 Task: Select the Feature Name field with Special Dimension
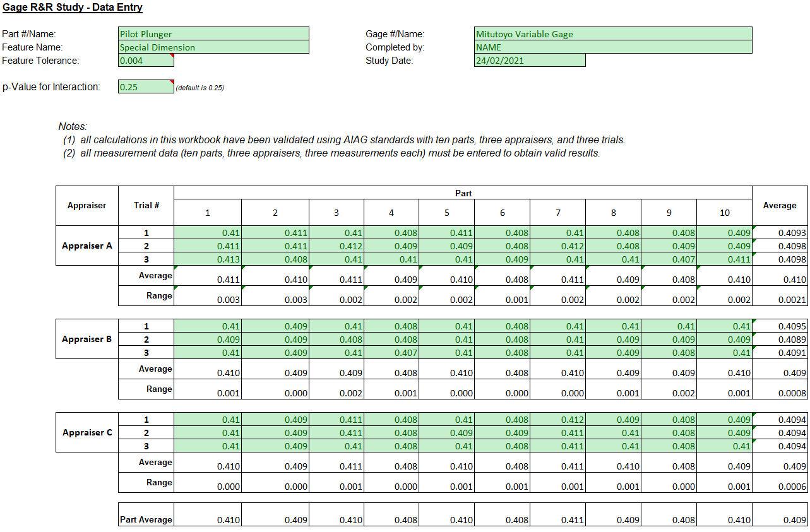(213, 47)
